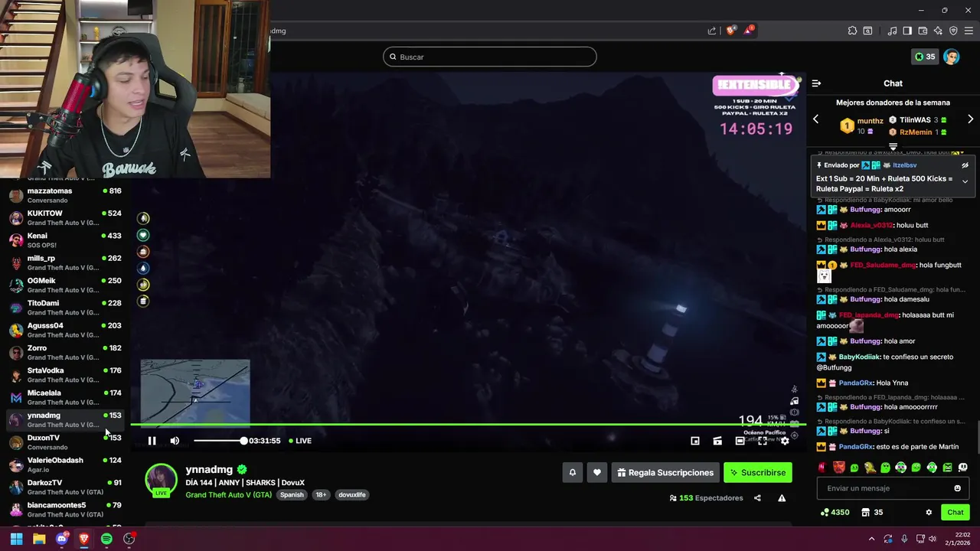Collapse the chat panel arrow icon

[816, 83]
